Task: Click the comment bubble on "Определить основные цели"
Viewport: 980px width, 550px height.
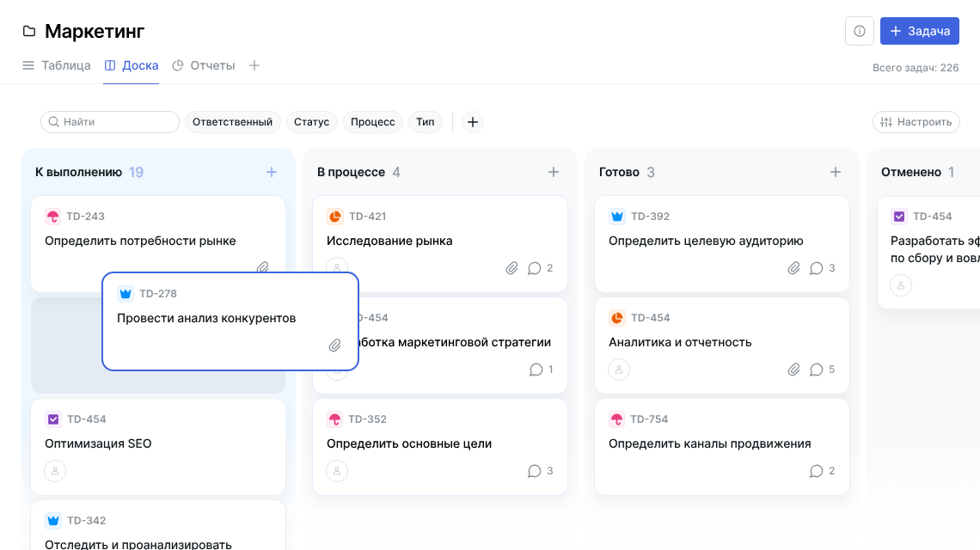Action: coord(533,471)
